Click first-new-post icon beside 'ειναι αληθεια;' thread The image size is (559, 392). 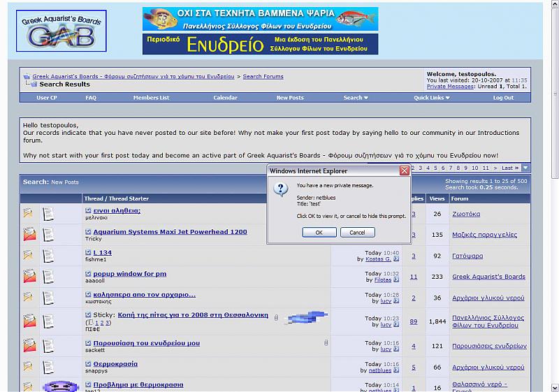(88, 211)
